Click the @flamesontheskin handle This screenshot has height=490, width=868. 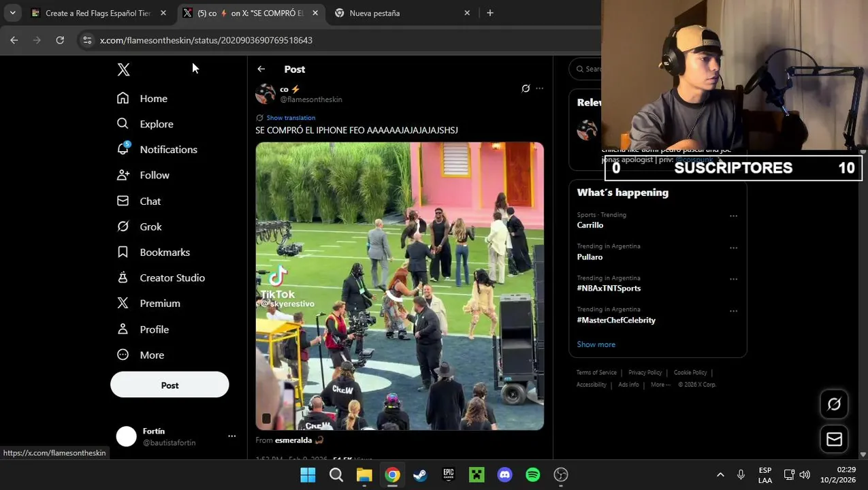pyautogui.click(x=311, y=99)
